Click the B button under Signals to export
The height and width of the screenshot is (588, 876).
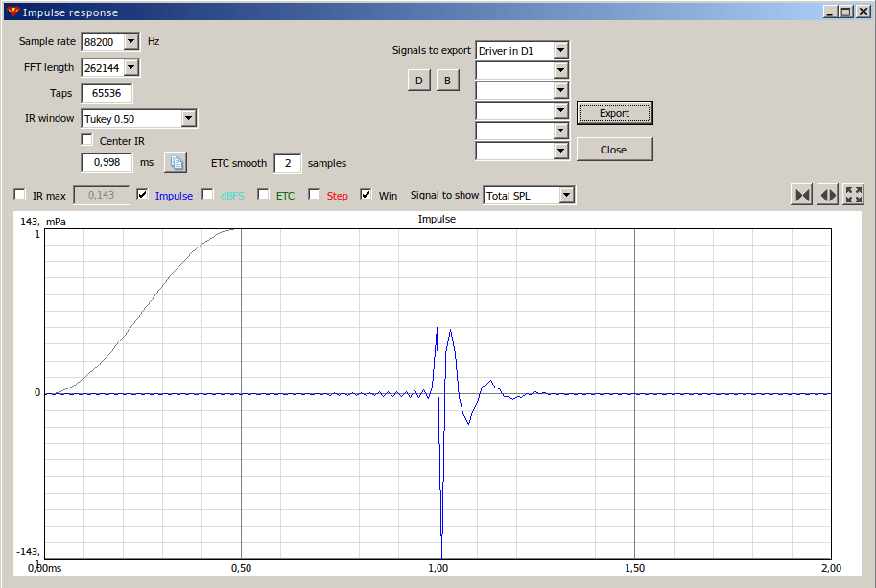click(447, 81)
